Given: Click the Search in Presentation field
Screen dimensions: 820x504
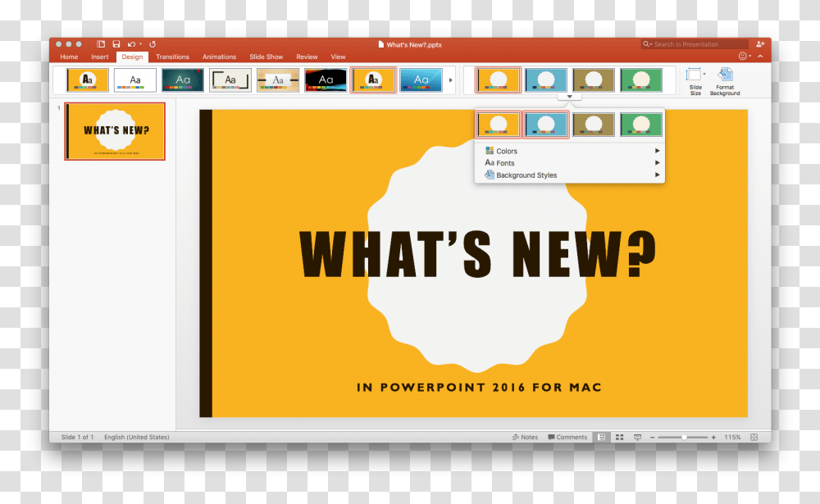Looking at the screenshot, I should click(x=695, y=44).
